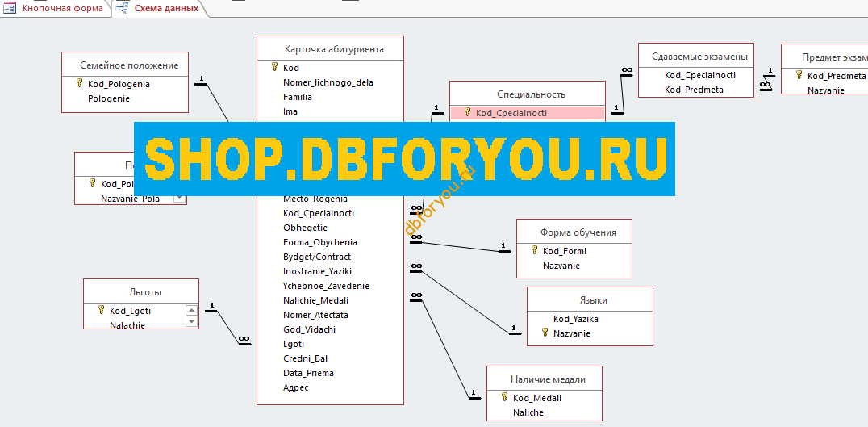Click the relationships icon on Схема данных tab
This screenshot has height=427, width=868.
coord(123,8)
